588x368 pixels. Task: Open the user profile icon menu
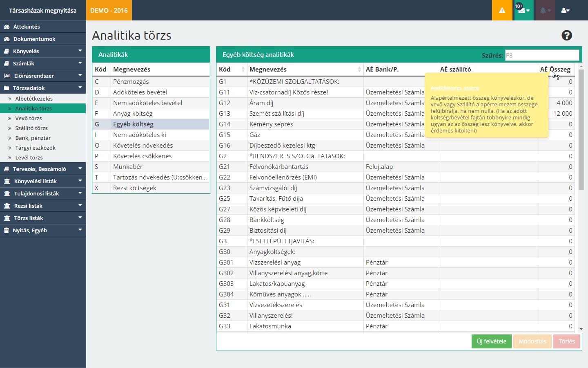[x=566, y=10]
